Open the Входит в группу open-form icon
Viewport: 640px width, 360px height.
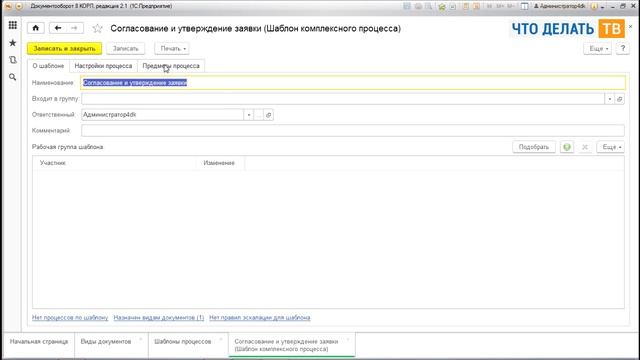pos(620,99)
